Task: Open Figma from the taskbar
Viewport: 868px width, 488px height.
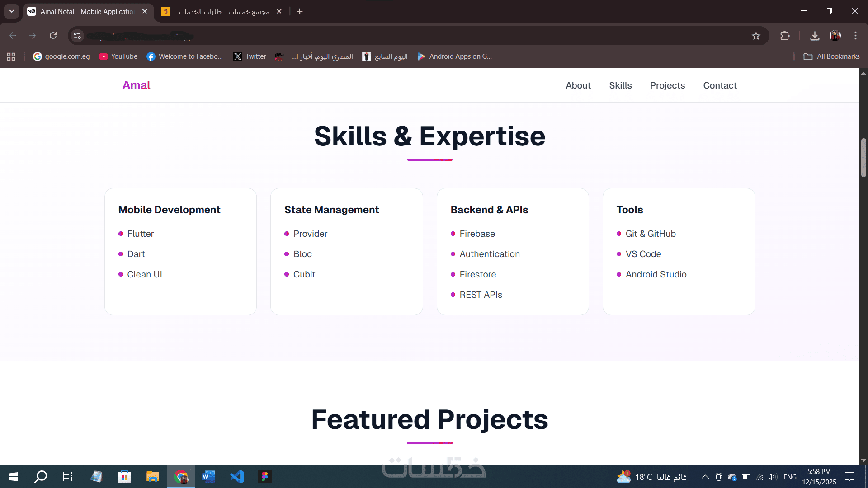Action: click(265, 477)
